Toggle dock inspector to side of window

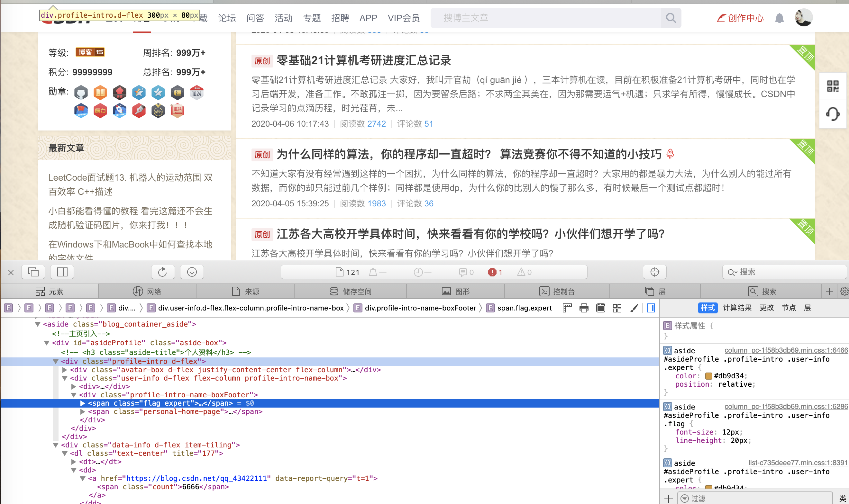[x=62, y=272]
